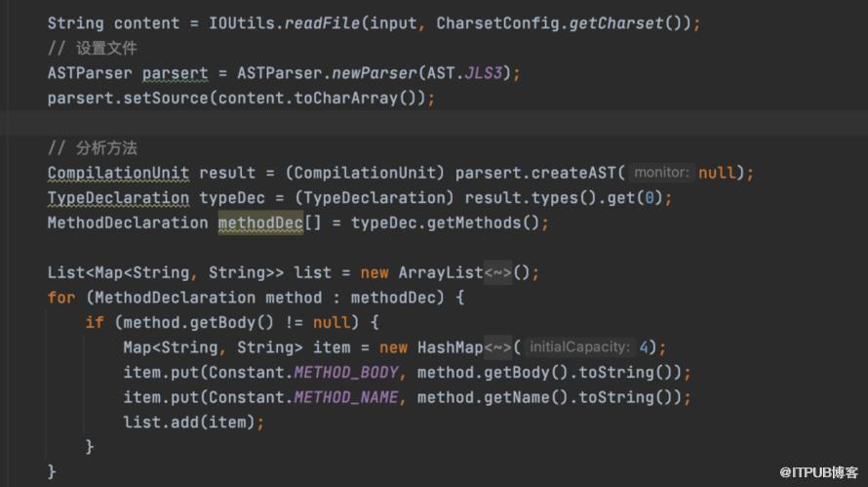Image resolution: width=868 pixels, height=487 pixels.
Task: Click the 'monitor:' parameter hint
Action: click(x=661, y=173)
